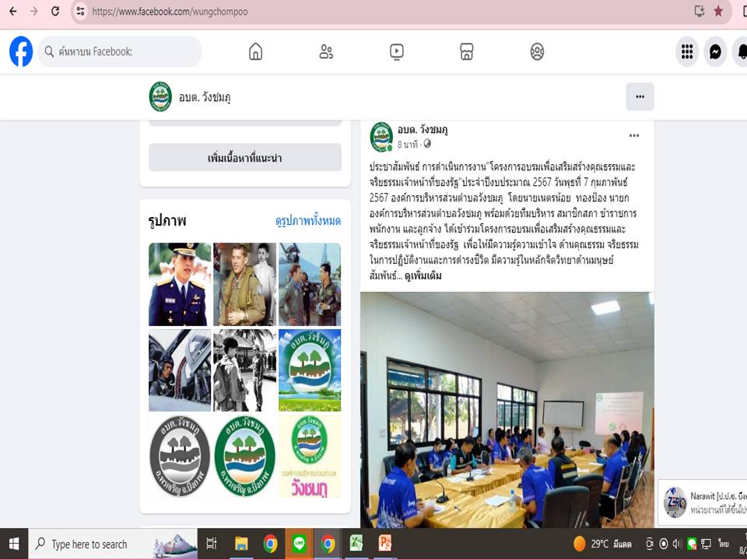
Task: Open the photo of man in flight suit with boy
Action: click(245, 285)
